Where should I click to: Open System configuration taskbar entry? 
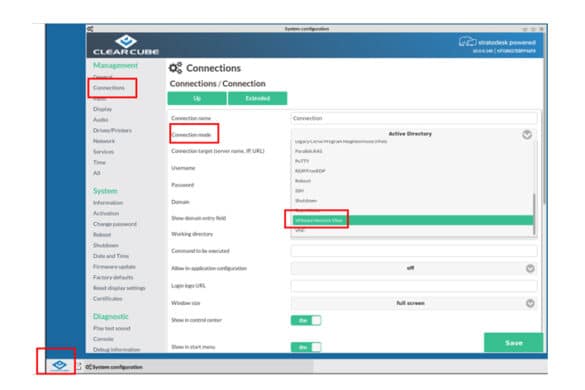pos(114,367)
